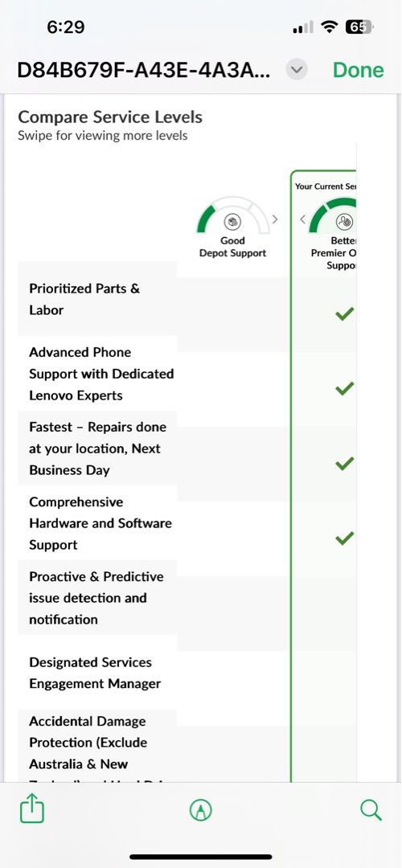Click the checkmark for Comprehensive Hardware and Software Support

344,538
